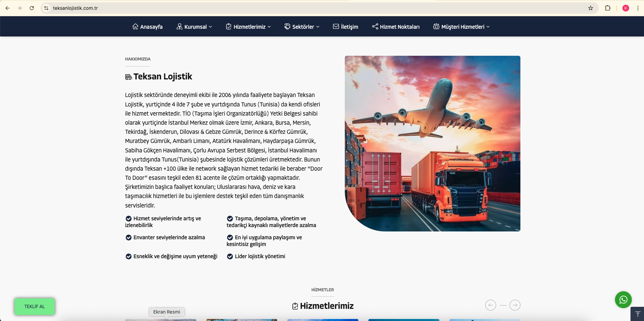Click the tags icon beside Sektörler
The height and width of the screenshot is (321, 644).
click(287, 26)
